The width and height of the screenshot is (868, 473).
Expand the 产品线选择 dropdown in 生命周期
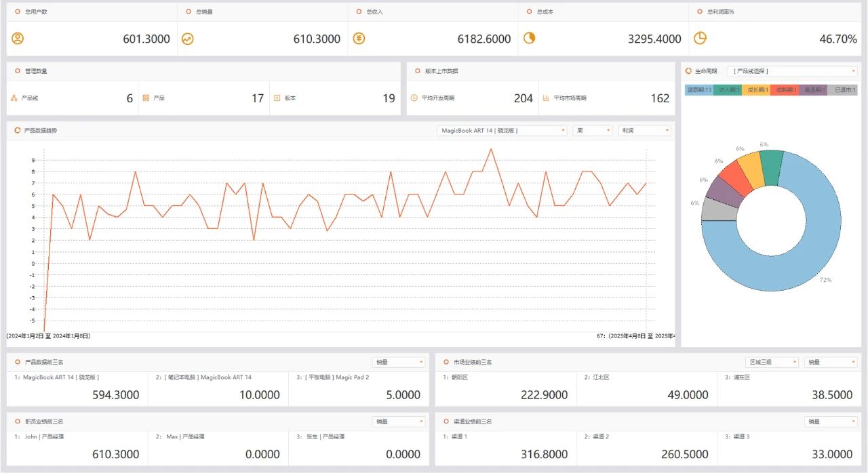[792, 71]
